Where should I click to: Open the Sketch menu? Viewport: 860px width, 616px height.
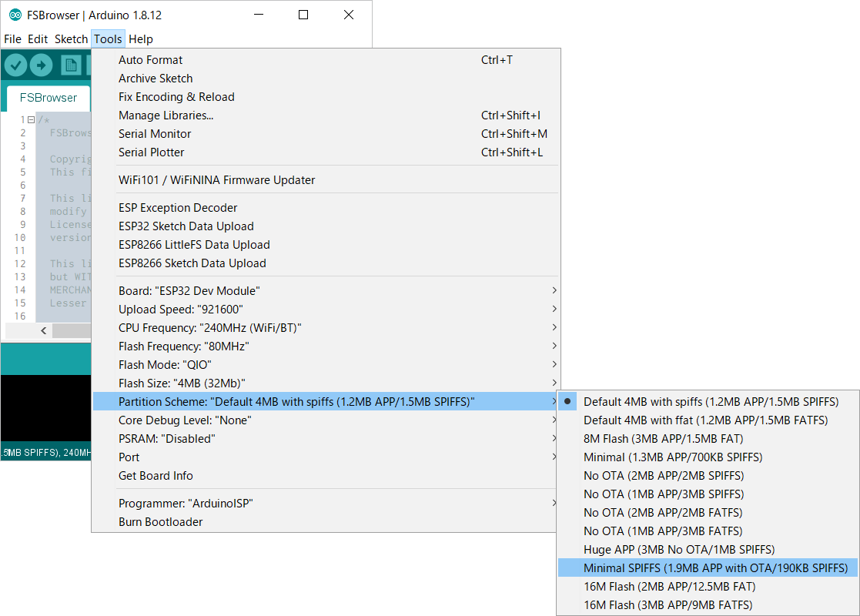click(71, 39)
